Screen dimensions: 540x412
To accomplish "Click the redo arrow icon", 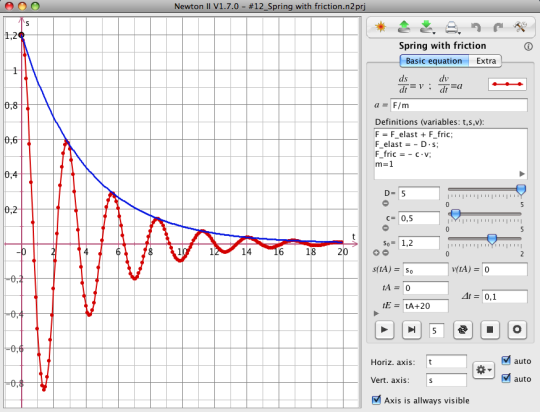I will pos(498,27).
